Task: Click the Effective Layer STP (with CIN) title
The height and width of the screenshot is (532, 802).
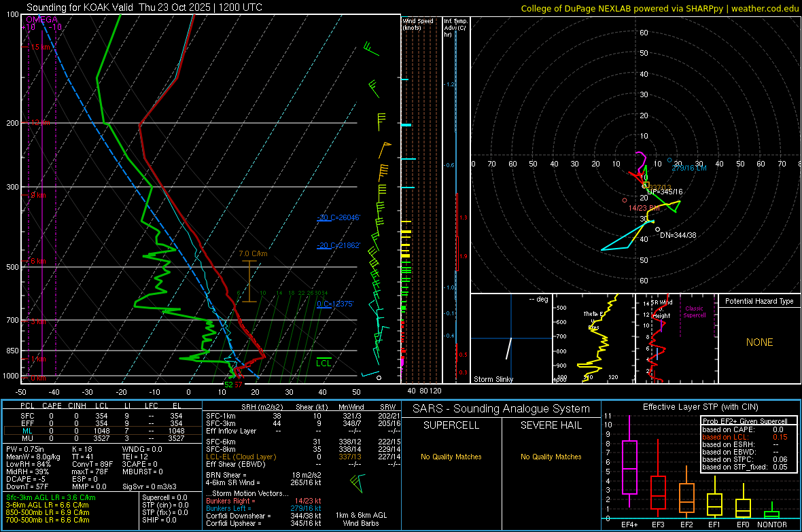Action: [700, 407]
